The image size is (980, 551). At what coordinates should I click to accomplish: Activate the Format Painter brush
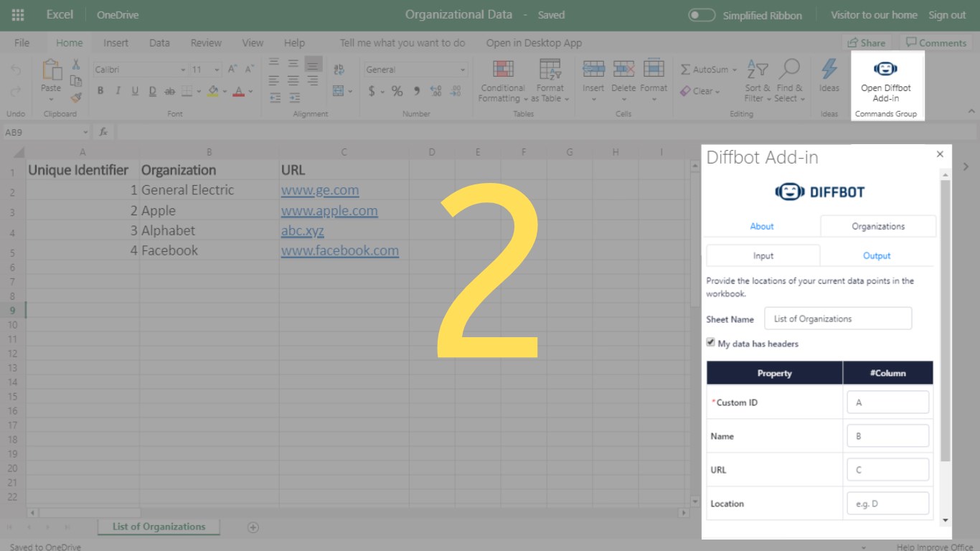coord(75,98)
